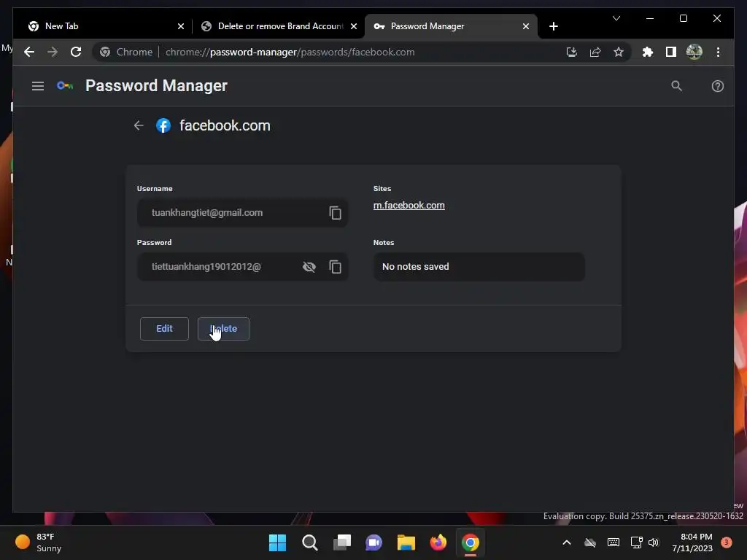The height and width of the screenshot is (560, 747).
Task: Open Password Manager help icon
Action: tap(718, 86)
